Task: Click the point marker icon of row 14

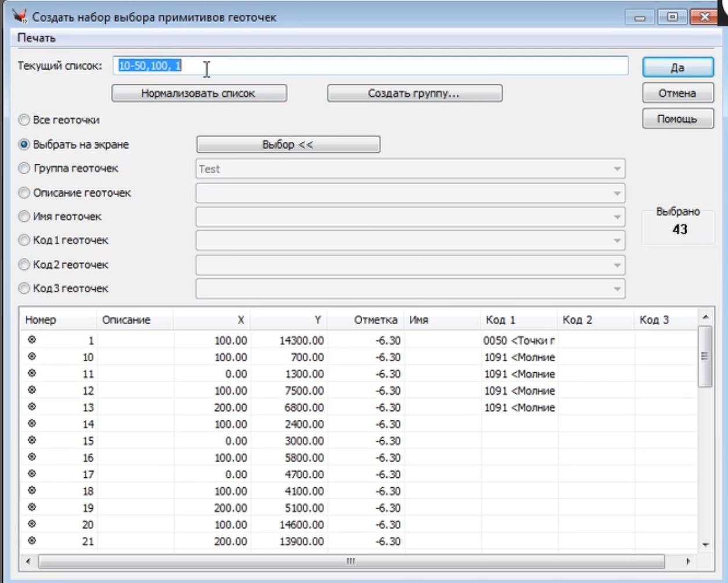Action: [x=32, y=423]
